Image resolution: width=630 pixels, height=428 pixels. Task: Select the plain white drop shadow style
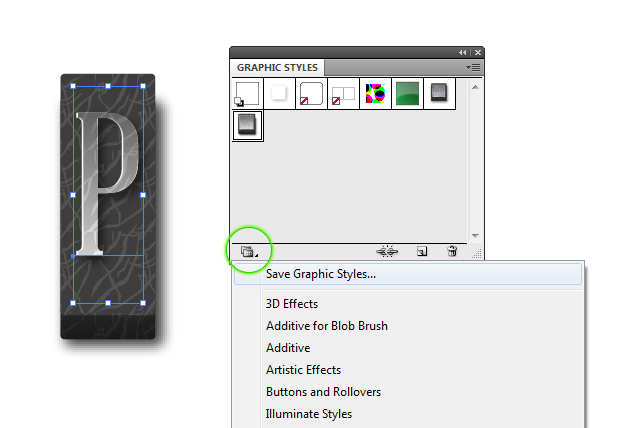279,94
